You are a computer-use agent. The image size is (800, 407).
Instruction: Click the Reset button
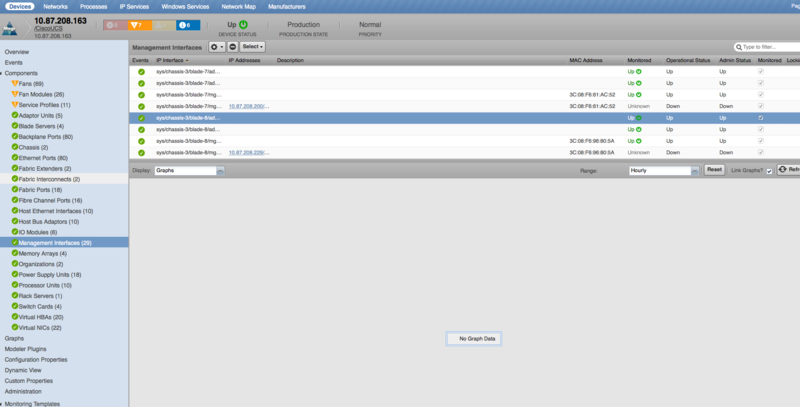coord(714,170)
